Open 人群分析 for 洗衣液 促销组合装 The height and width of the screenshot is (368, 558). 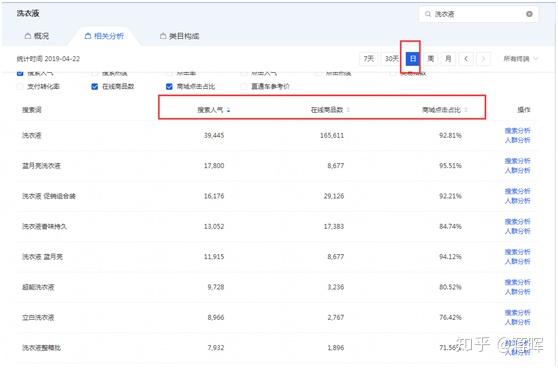coord(517,201)
